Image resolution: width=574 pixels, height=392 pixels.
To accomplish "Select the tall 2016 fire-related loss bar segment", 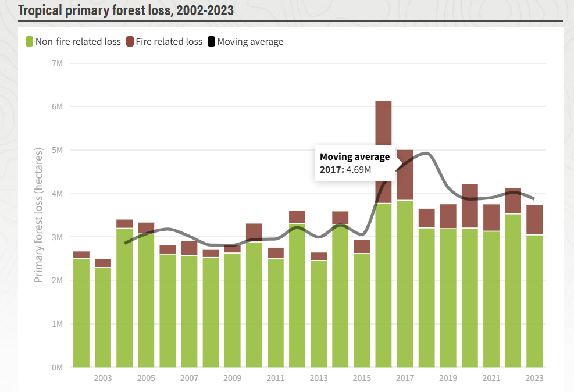I will pyautogui.click(x=383, y=122).
